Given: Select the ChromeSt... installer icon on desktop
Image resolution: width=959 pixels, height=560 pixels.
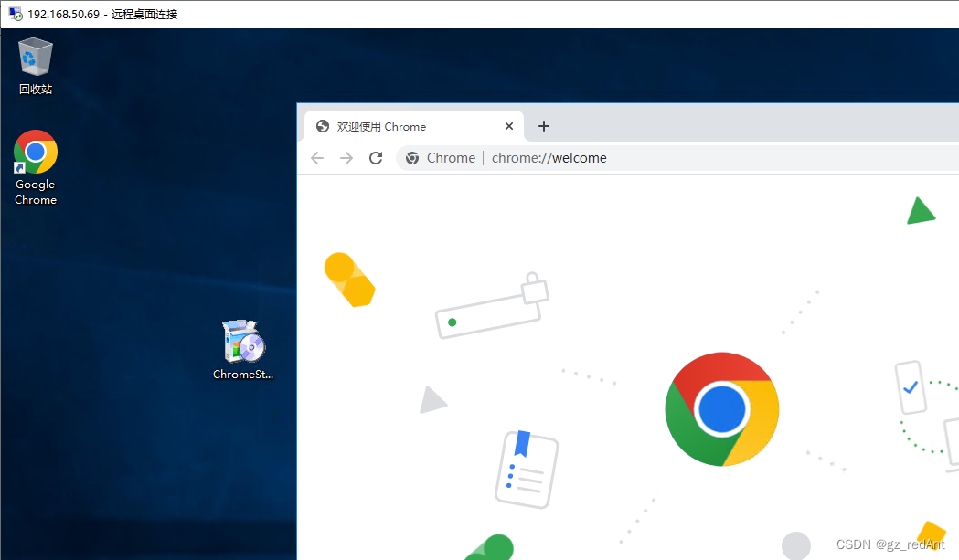Looking at the screenshot, I should coord(243,350).
